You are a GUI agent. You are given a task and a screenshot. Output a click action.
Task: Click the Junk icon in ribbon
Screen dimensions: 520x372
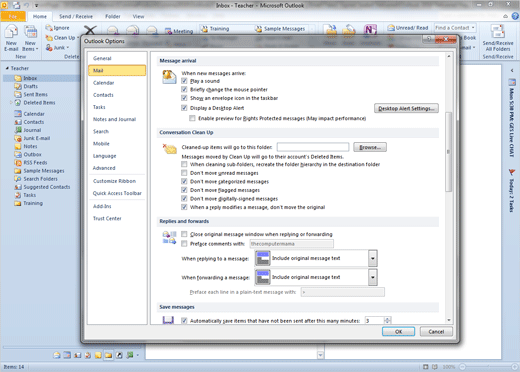pyautogui.click(x=49, y=48)
